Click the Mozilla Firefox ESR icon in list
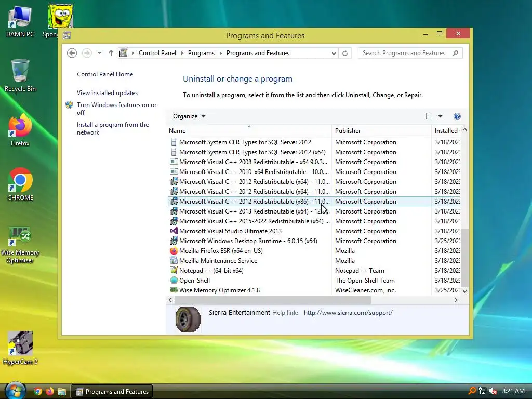Viewport: 532px width, 399px height. click(174, 251)
